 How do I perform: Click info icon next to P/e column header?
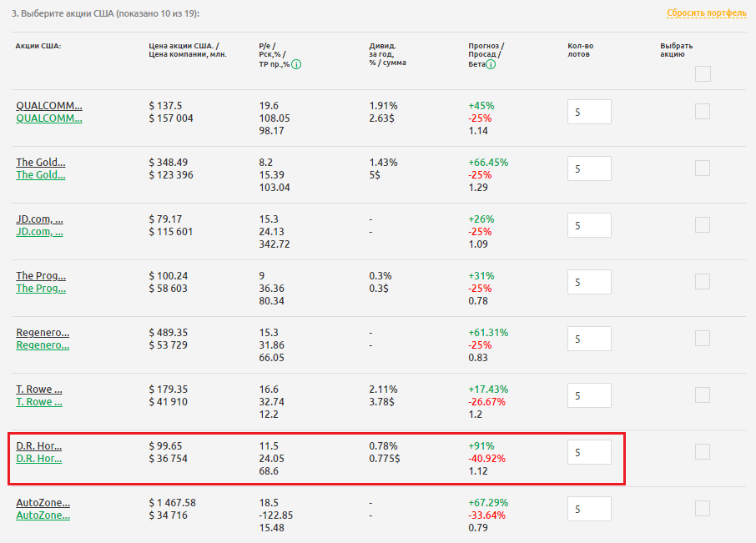point(296,65)
